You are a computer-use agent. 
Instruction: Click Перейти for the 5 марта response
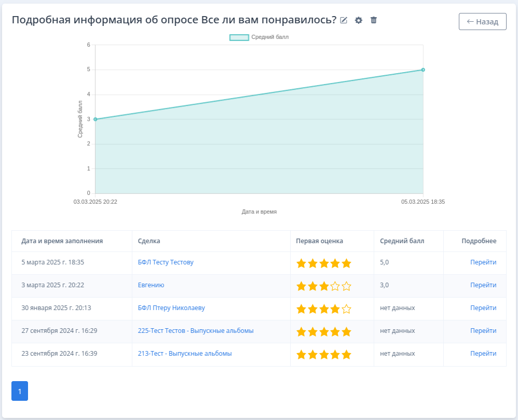(x=483, y=262)
